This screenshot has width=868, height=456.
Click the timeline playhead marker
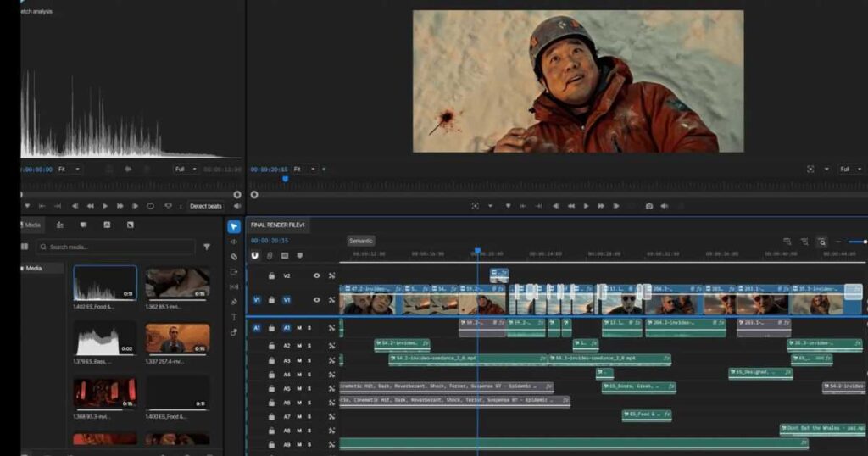[x=478, y=251]
